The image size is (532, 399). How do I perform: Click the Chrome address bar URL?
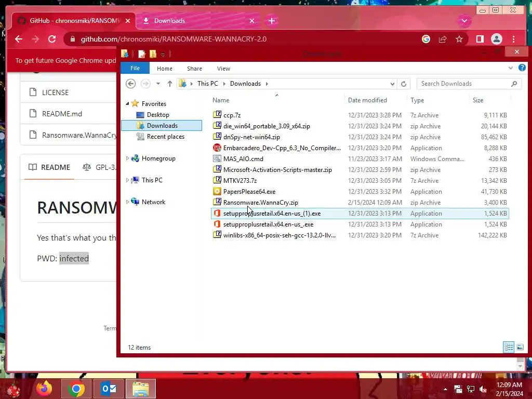(x=174, y=39)
